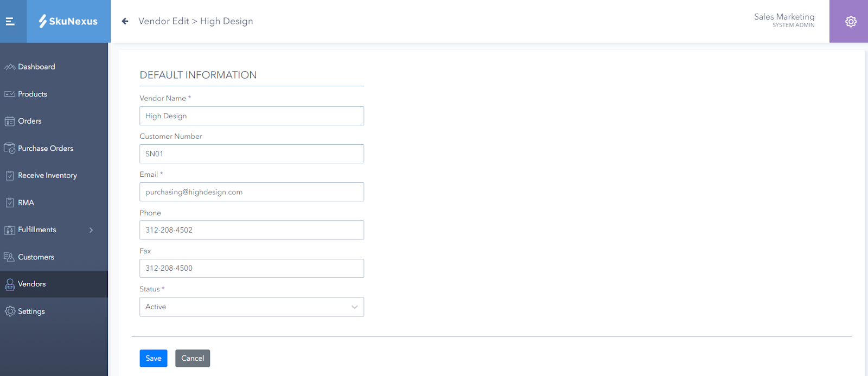Click the SkuNexus logo
This screenshot has height=376, width=868.
68,22
